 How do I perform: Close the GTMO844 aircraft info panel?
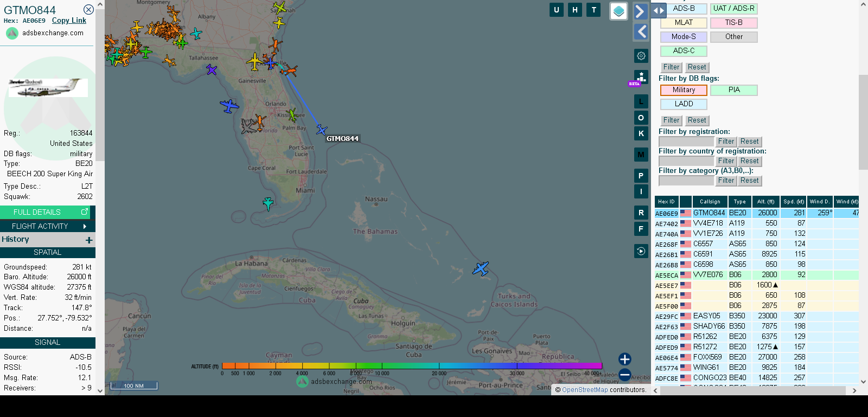pos(88,9)
